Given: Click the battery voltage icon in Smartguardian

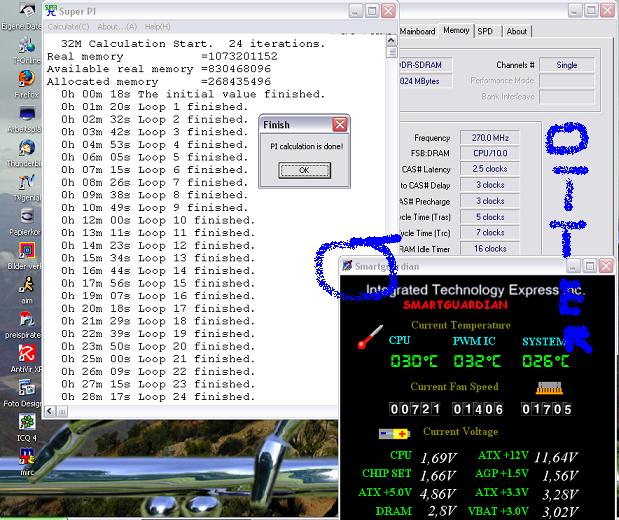Looking at the screenshot, I should 394,434.
